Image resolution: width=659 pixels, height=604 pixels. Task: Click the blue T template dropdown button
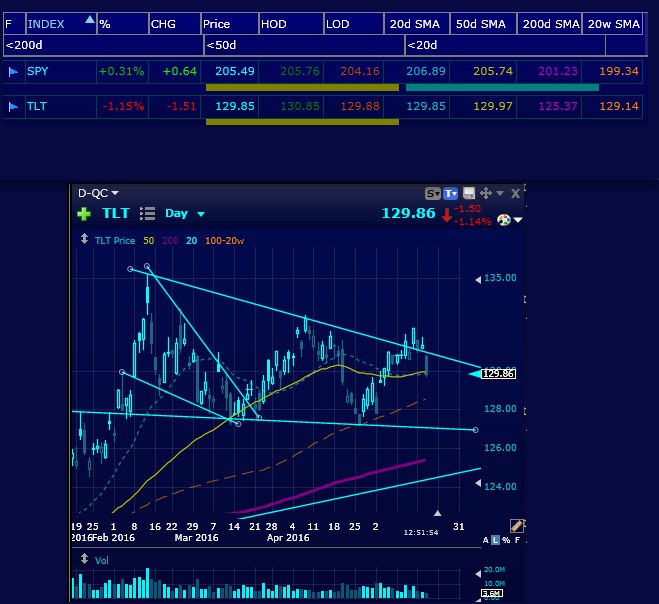coord(451,193)
